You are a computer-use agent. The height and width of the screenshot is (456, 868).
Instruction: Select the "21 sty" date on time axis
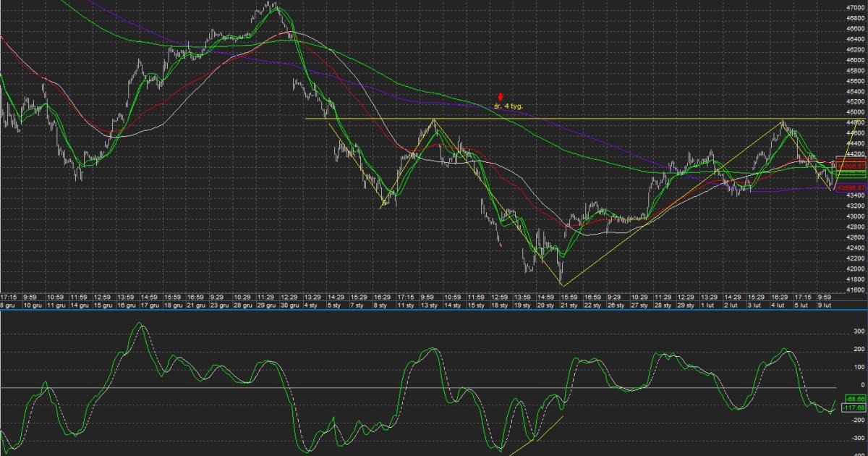click(x=570, y=305)
